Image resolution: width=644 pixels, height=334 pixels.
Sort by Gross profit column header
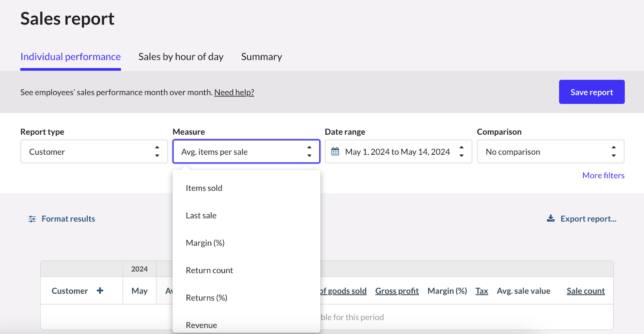point(397,291)
